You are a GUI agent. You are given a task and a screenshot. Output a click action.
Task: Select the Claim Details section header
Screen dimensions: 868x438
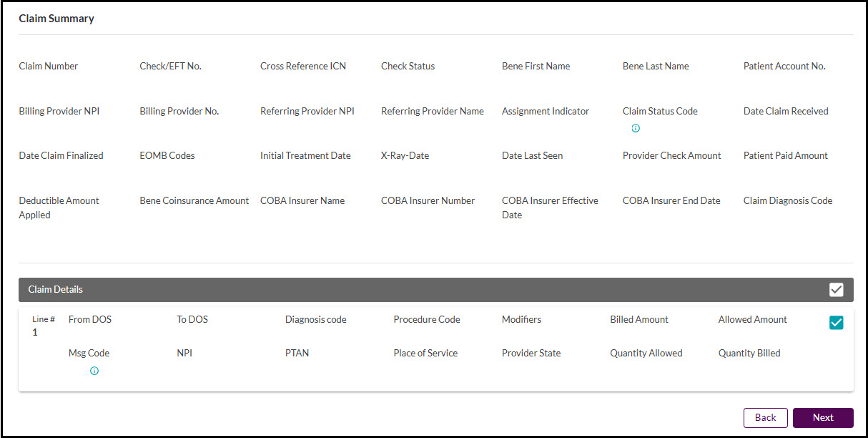55,289
